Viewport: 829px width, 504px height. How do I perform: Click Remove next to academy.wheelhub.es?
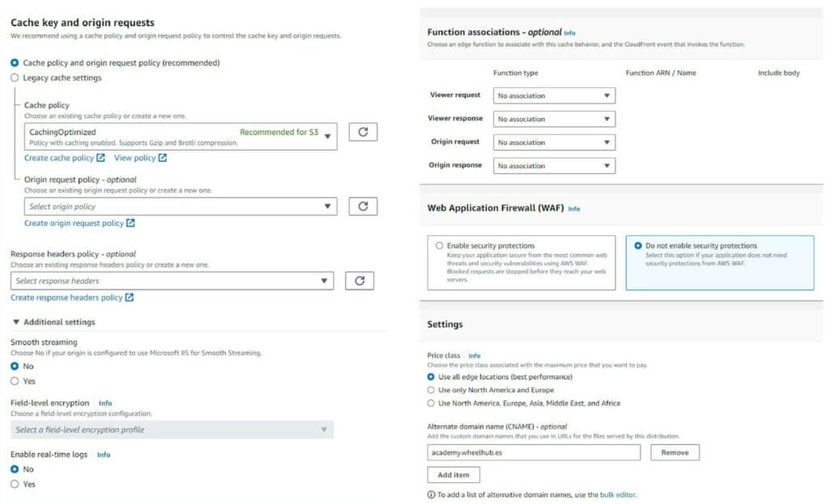coord(674,452)
